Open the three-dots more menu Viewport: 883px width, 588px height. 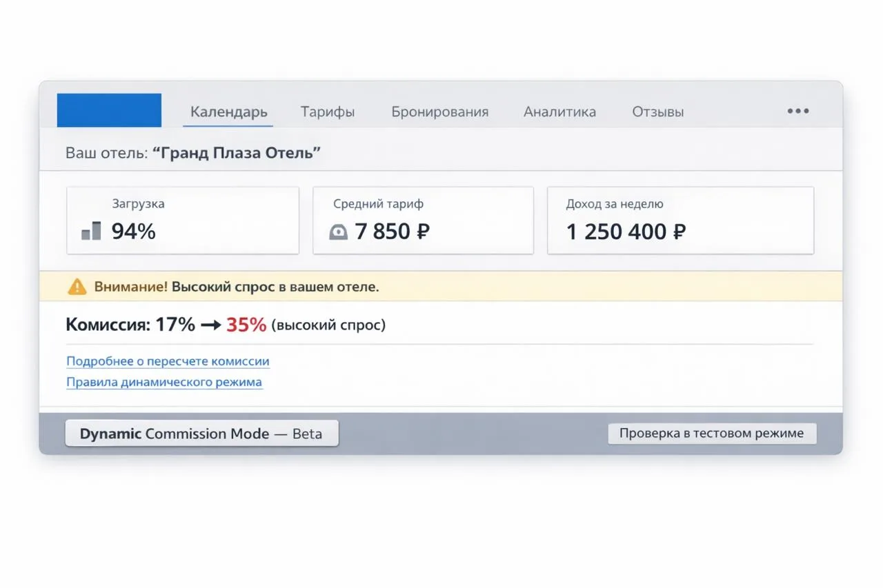tap(797, 111)
